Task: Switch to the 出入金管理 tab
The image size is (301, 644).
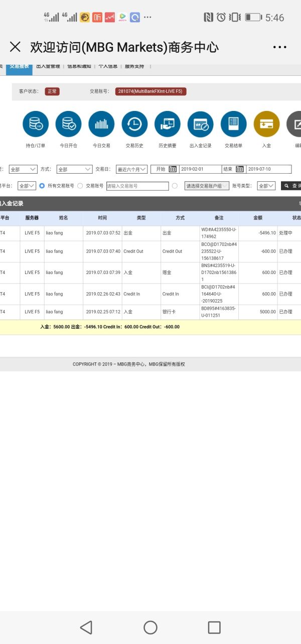Action: point(48,66)
